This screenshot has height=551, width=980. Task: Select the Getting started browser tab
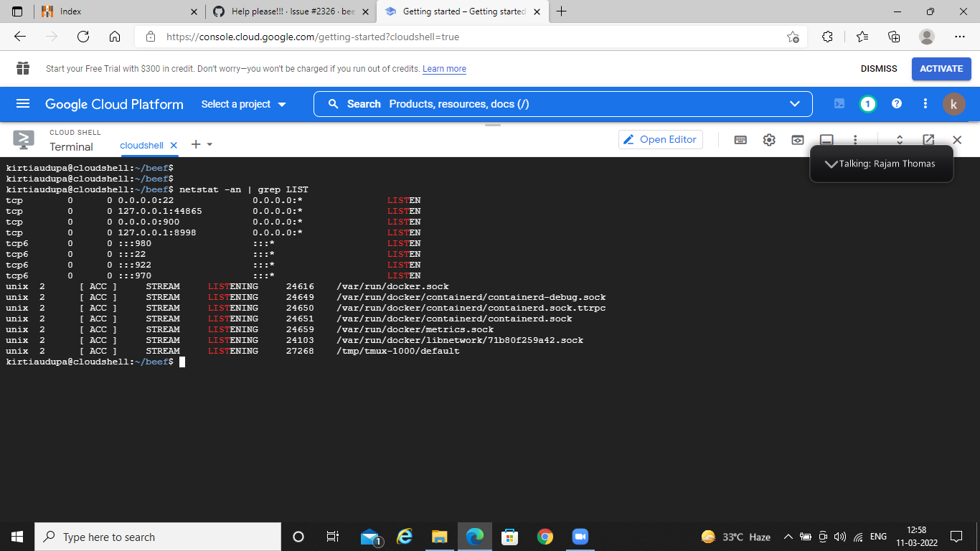click(x=459, y=11)
